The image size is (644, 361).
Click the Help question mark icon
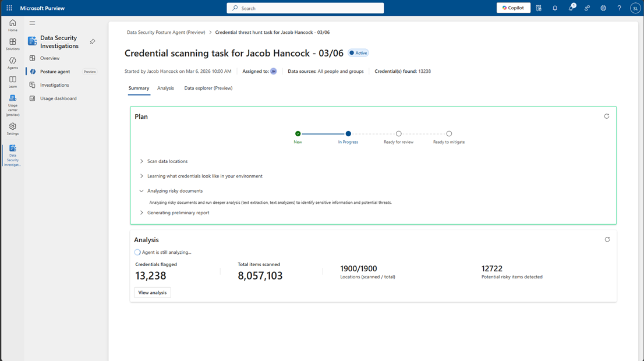tap(619, 8)
